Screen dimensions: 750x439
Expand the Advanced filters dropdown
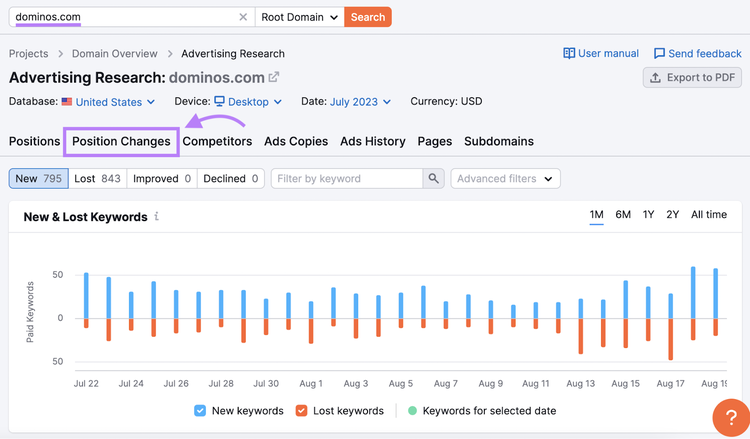(505, 178)
